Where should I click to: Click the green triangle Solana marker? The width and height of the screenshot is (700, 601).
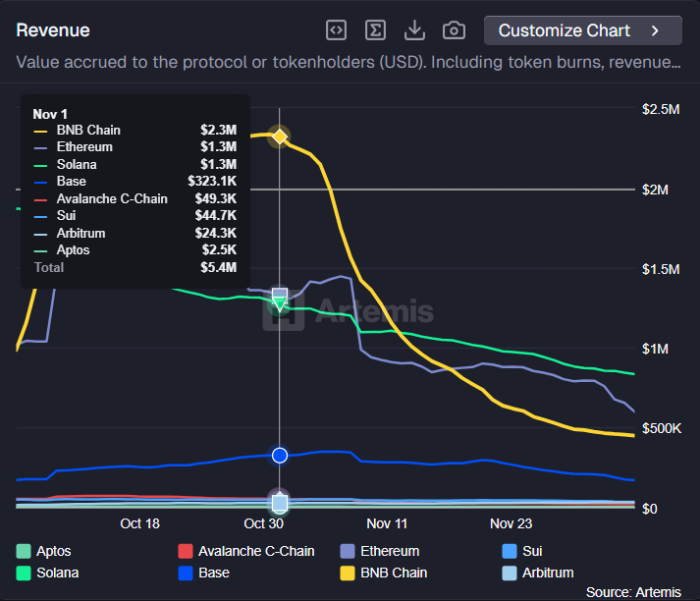pos(281,305)
